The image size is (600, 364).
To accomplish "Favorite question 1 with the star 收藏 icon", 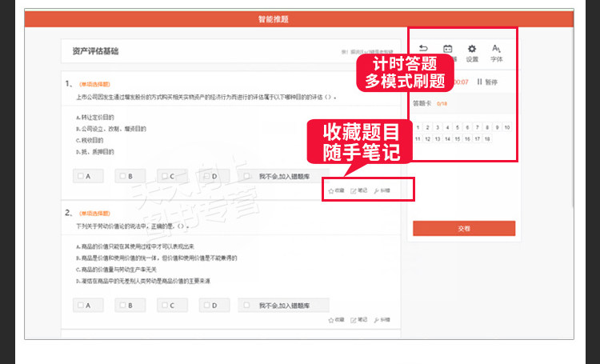I will 336,190.
